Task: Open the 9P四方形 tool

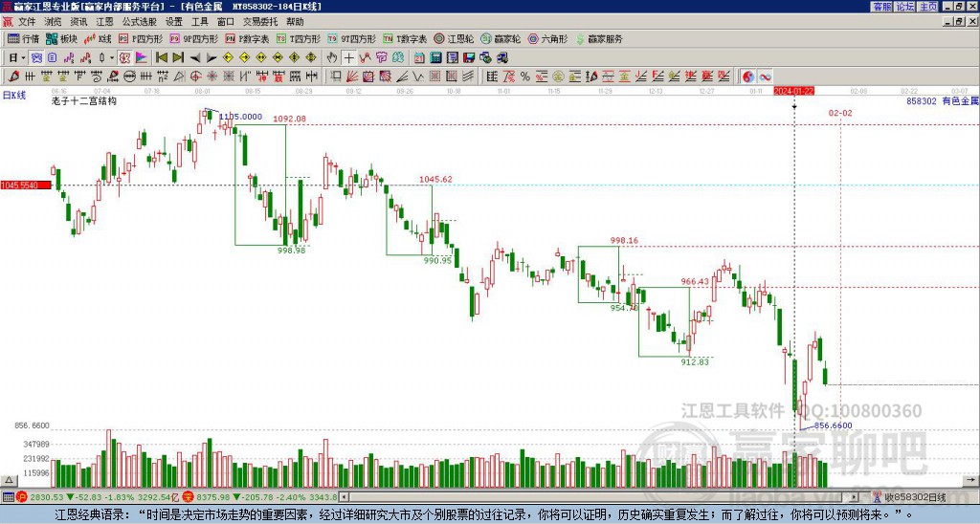Action: tap(194, 38)
